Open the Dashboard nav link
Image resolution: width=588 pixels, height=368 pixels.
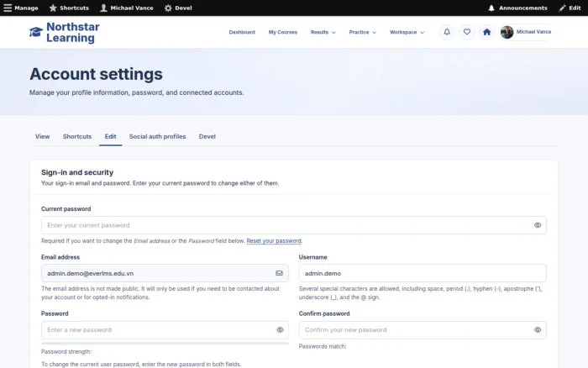point(242,32)
